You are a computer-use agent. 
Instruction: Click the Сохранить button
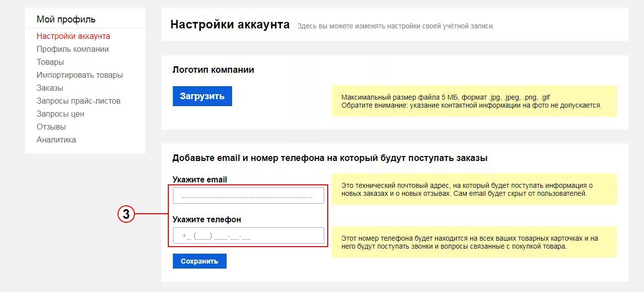click(200, 261)
